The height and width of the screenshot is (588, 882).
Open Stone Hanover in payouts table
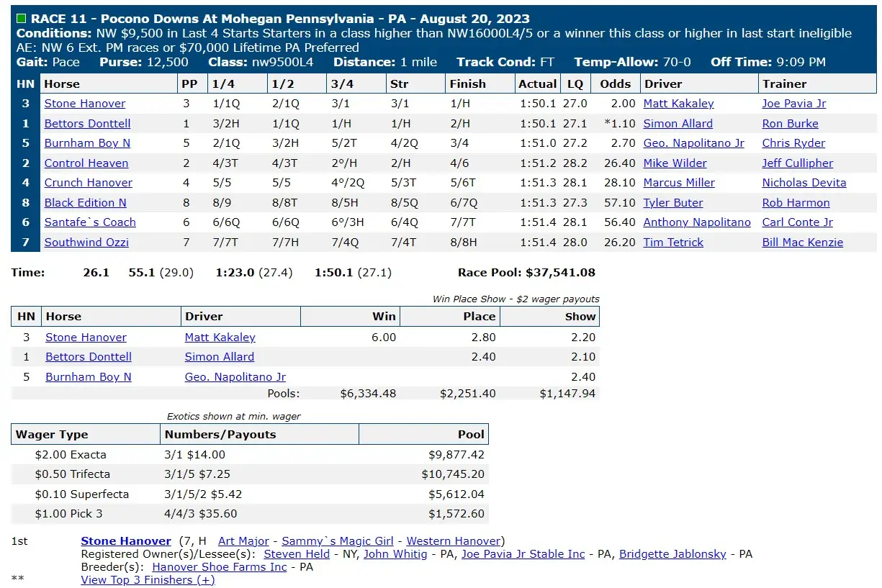[86, 338]
